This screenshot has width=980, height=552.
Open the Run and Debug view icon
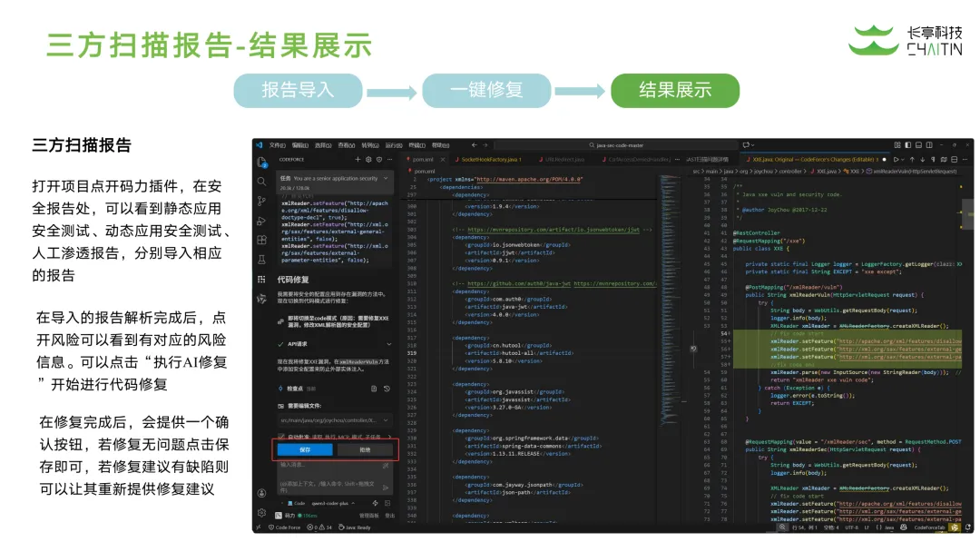pos(262,221)
